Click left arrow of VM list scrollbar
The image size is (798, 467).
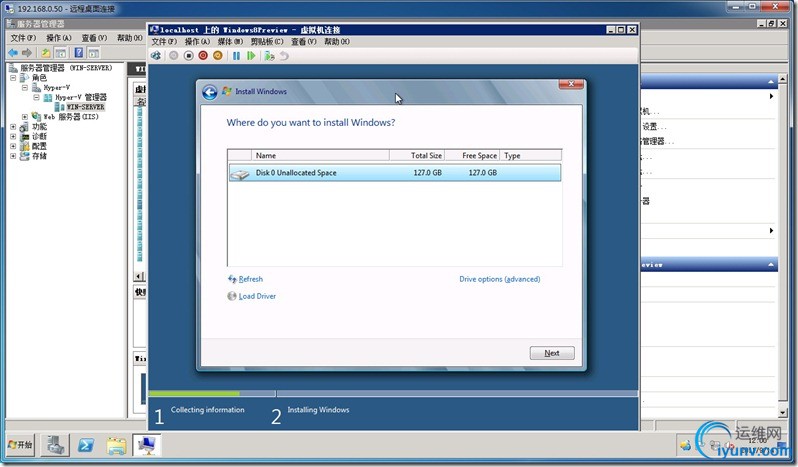(x=139, y=276)
